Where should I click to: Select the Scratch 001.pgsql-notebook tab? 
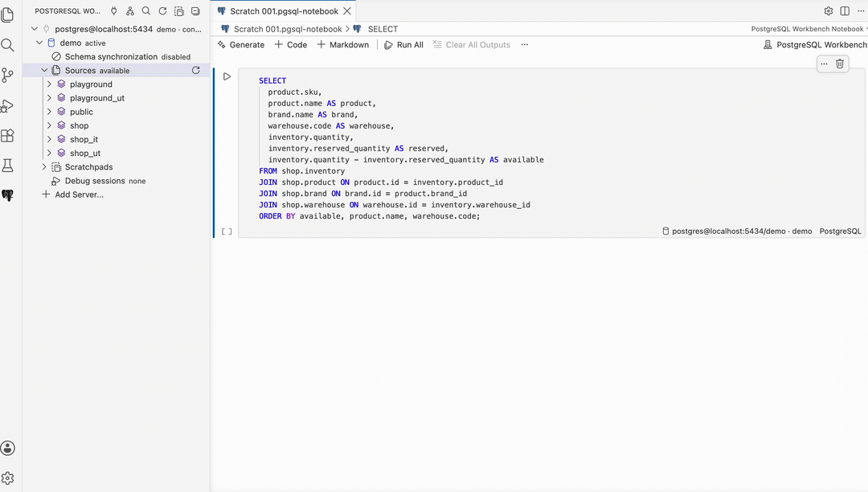click(284, 11)
